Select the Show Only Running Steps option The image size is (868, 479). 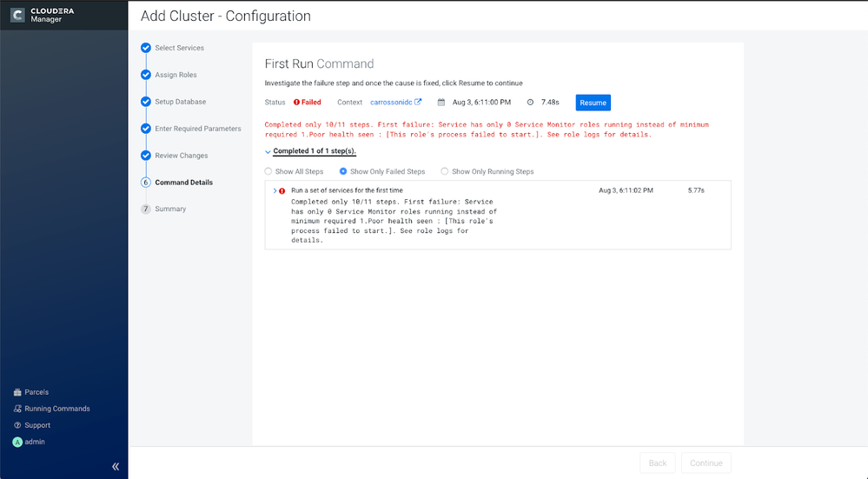(487, 171)
